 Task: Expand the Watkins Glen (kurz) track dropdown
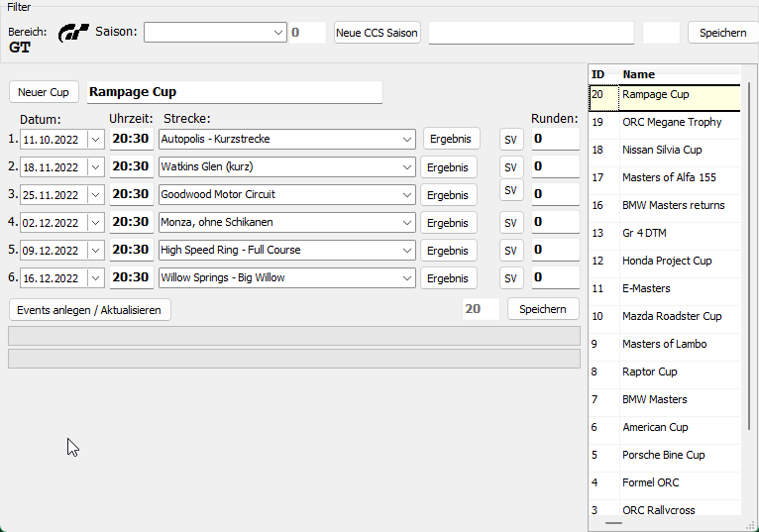(x=407, y=167)
